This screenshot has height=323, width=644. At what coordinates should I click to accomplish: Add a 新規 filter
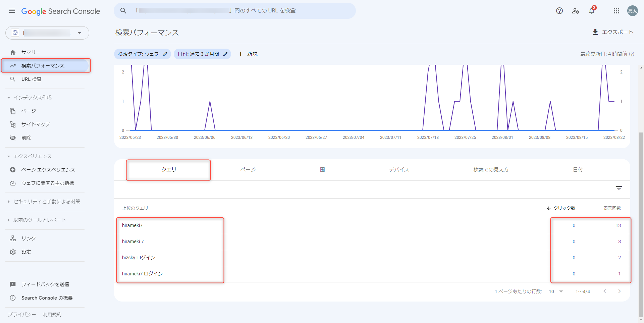click(248, 54)
